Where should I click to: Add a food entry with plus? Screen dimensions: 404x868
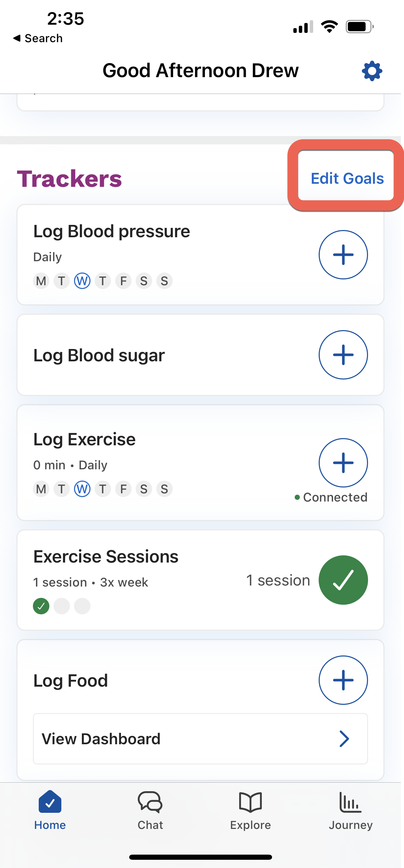point(343,680)
